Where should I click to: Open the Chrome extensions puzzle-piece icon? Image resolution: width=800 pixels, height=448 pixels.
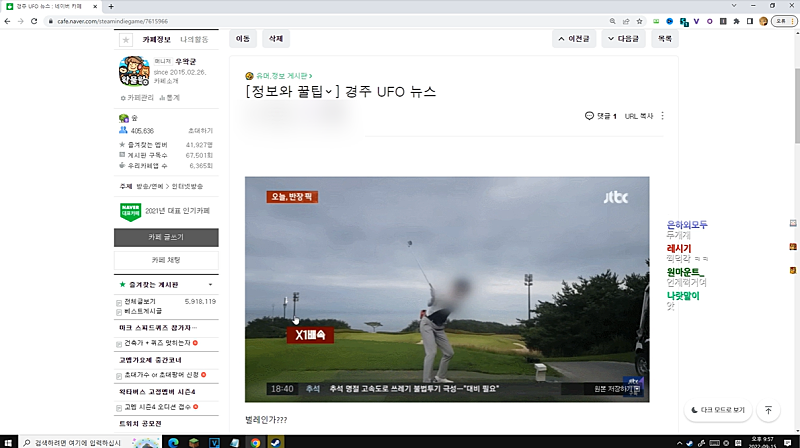coord(736,21)
